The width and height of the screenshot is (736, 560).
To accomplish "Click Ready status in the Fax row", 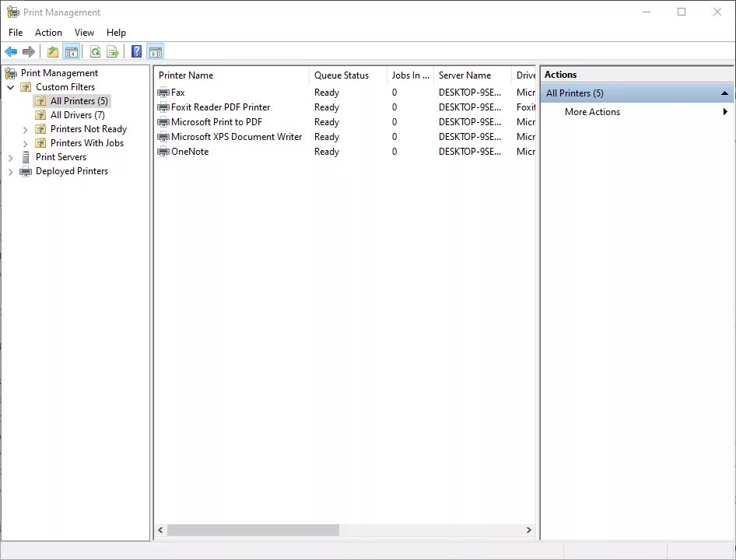I will pyautogui.click(x=327, y=93).
